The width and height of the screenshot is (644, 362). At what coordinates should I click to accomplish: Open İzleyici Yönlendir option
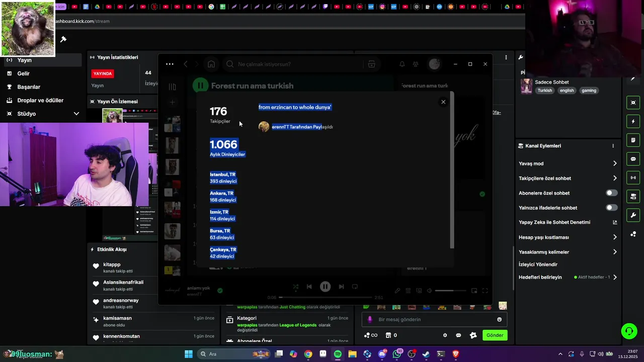538,264
